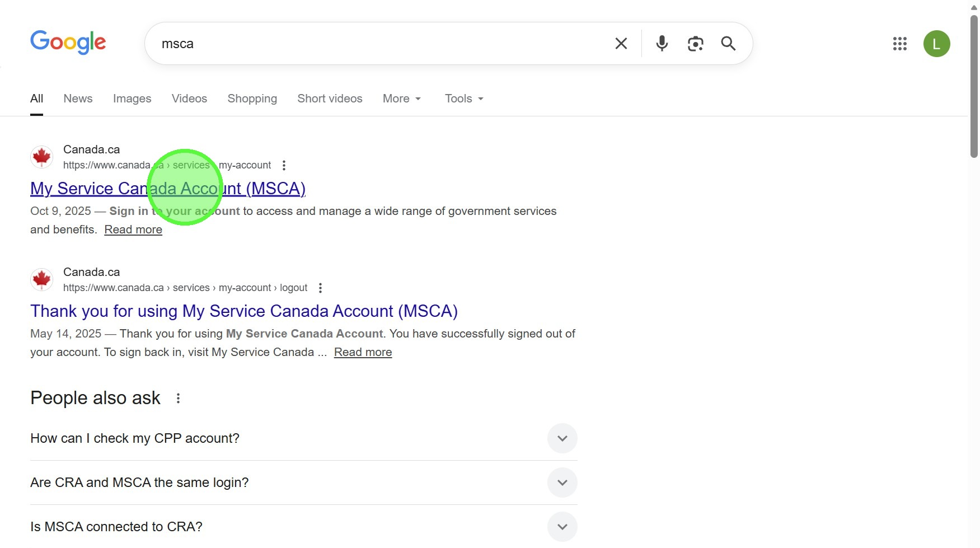
Task: Switch to the Images tab
Action: 132,99
